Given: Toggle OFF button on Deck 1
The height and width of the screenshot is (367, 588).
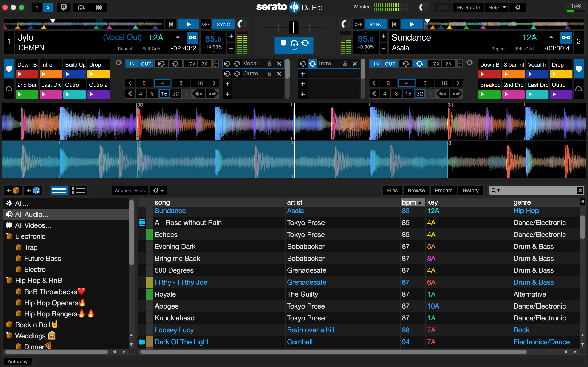Looking at the screenshot, I should (x=206, y=24).
